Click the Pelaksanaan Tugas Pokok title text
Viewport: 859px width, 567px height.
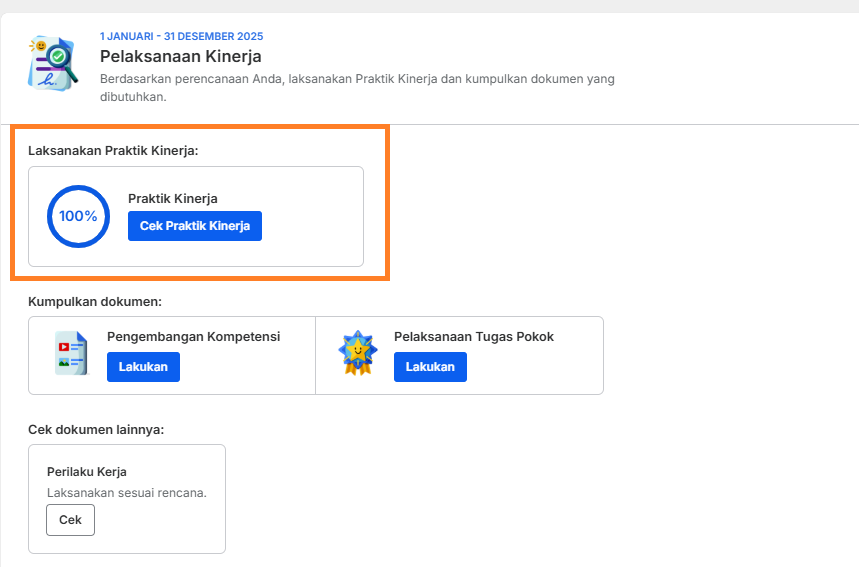click(474, 336)
